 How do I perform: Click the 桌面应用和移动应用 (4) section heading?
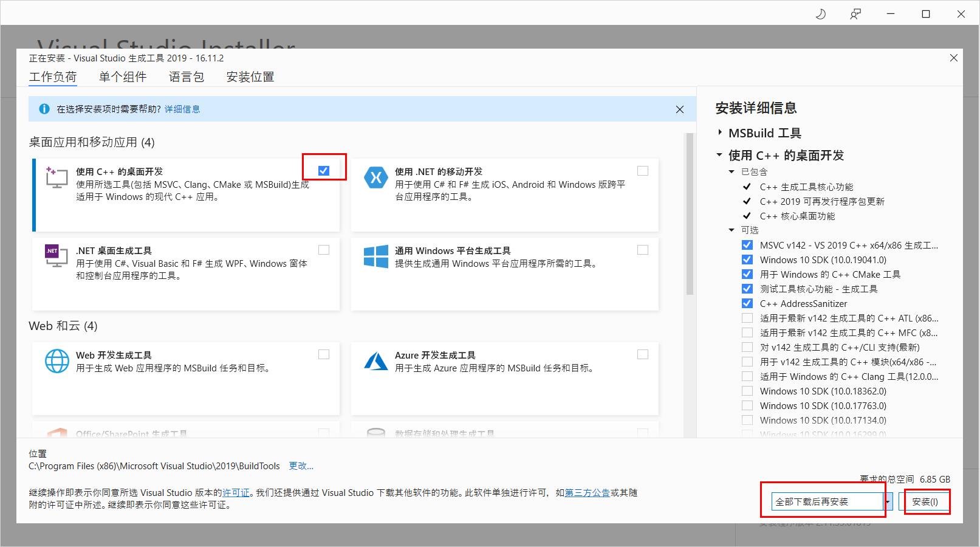click(x=92, y=142)
